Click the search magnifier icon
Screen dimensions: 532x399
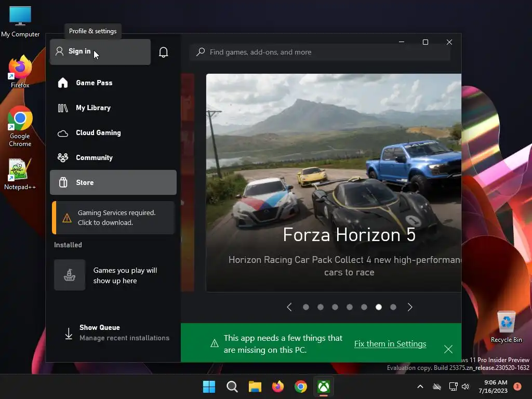201,52
